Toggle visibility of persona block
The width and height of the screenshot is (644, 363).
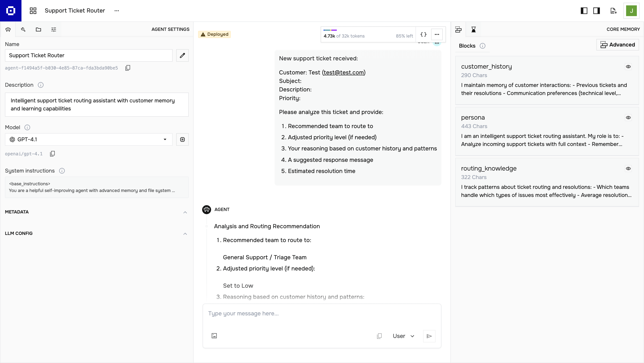(x=628, y=118)
